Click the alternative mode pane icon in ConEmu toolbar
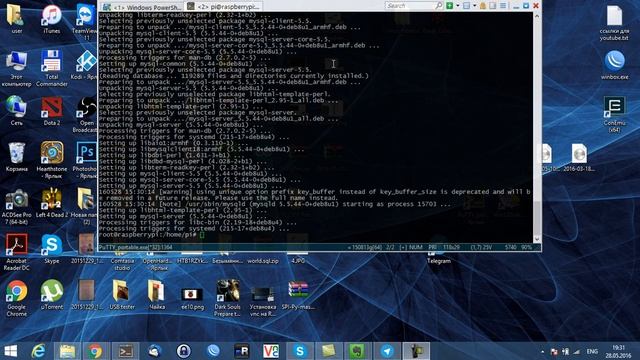The image size is (640, 360). (493, 6)
